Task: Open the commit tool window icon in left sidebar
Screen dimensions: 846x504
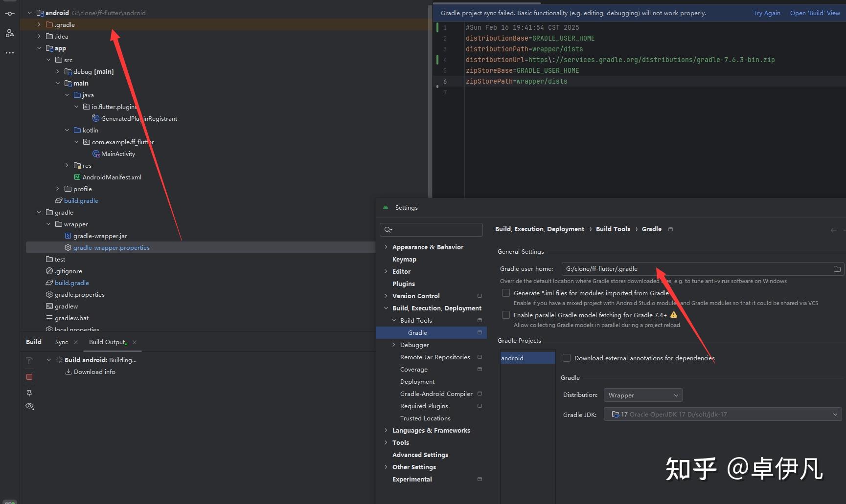Action: click(10, 14)
